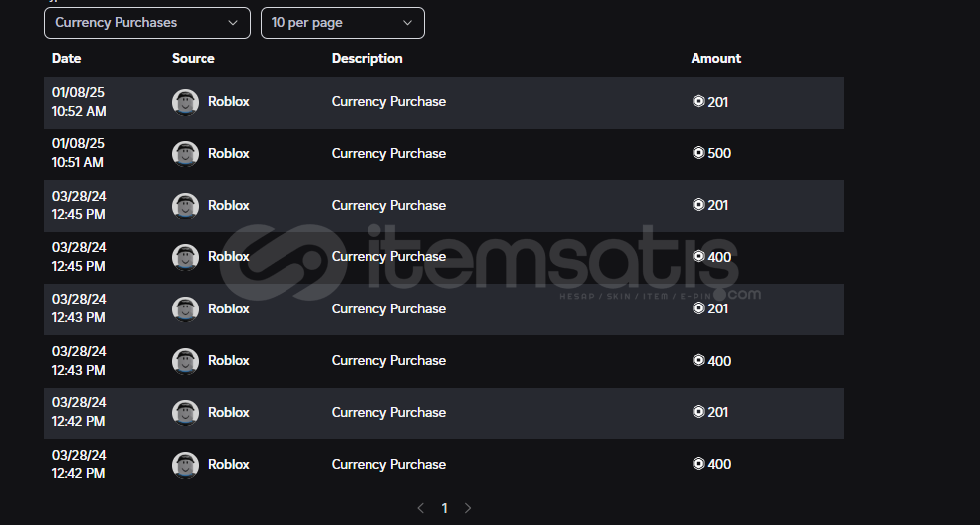Screen dimensions: 980x525
Task: Open Roblox source link in 12:42 PM 400 row
Action: tap(229, 465)
